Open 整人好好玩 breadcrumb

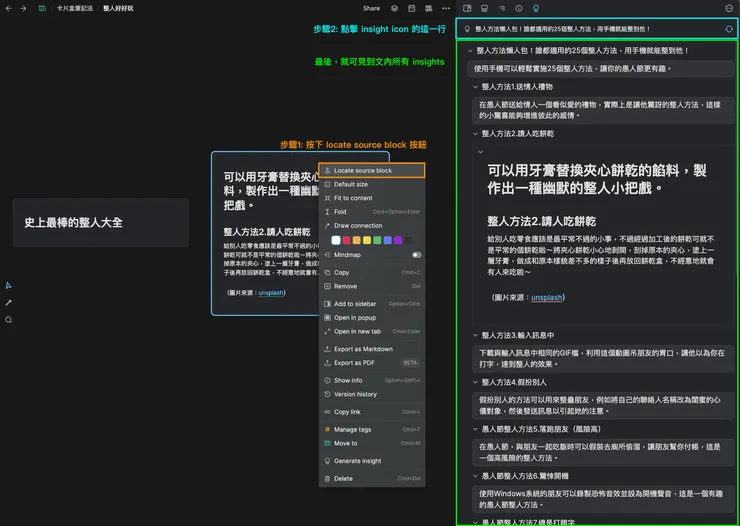[118, 8]
